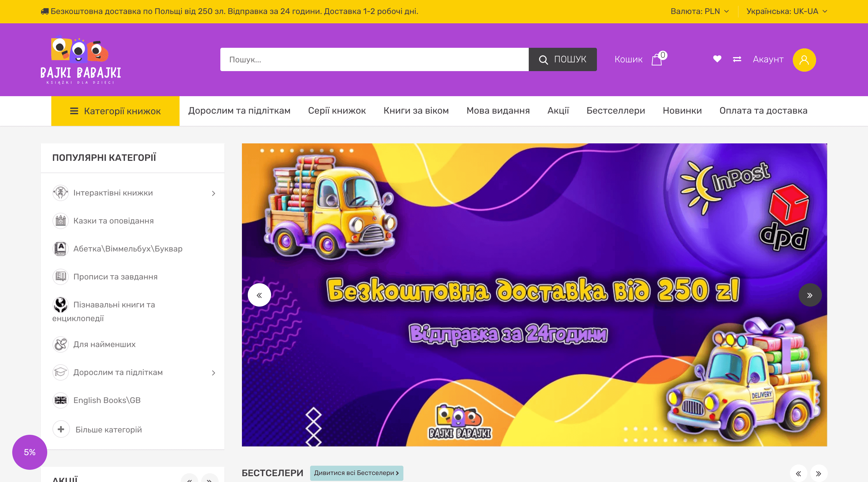
Task: Open the shopping cart icon
Action: (656, 59)
